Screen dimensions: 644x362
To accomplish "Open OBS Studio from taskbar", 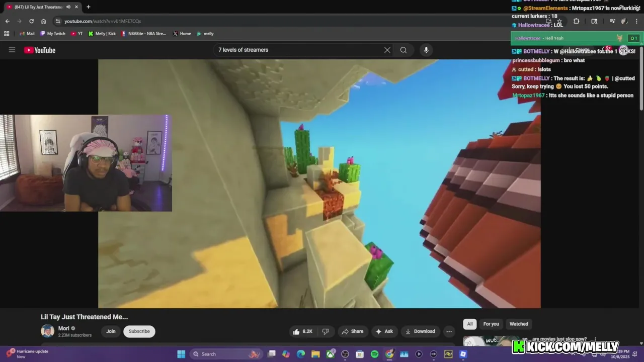I will click(345, 354).
